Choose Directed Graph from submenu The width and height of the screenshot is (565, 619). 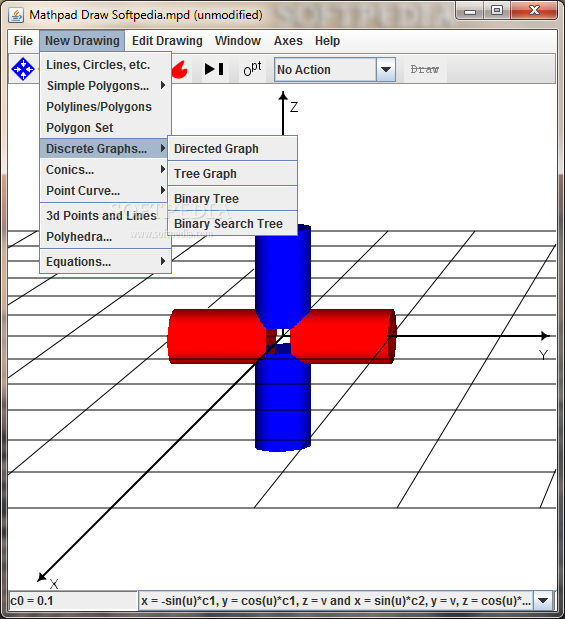[233, 148]
